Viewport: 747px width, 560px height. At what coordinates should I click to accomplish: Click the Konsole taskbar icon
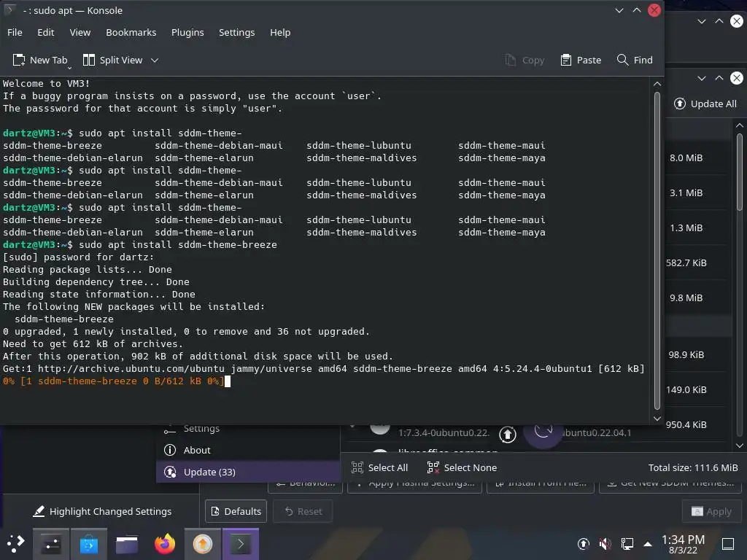click(x=241, y=544)
